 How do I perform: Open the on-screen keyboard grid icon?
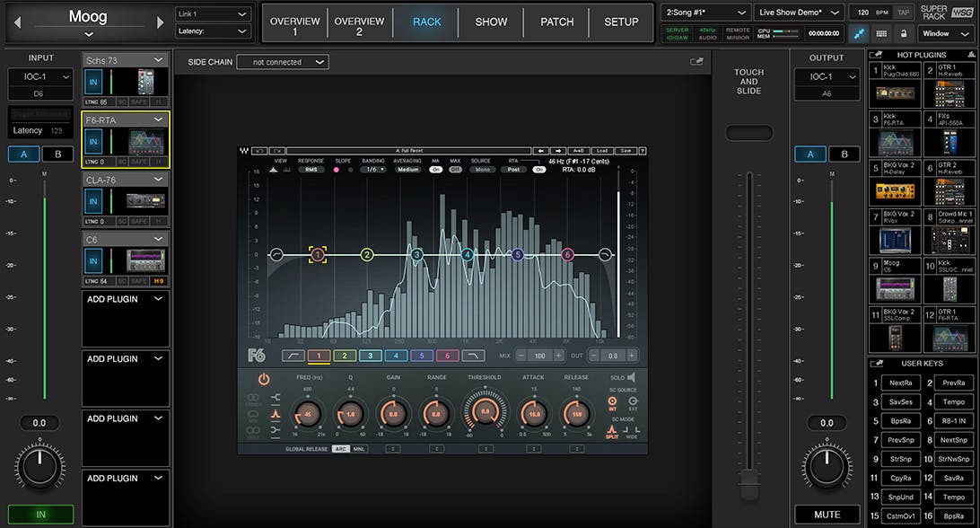(883, 32)
